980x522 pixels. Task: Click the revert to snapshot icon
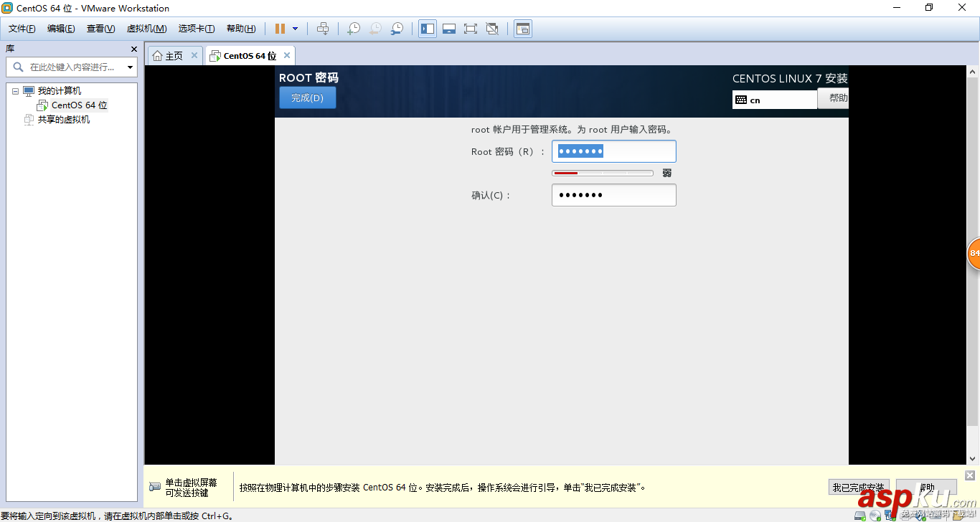pos(375,29)
